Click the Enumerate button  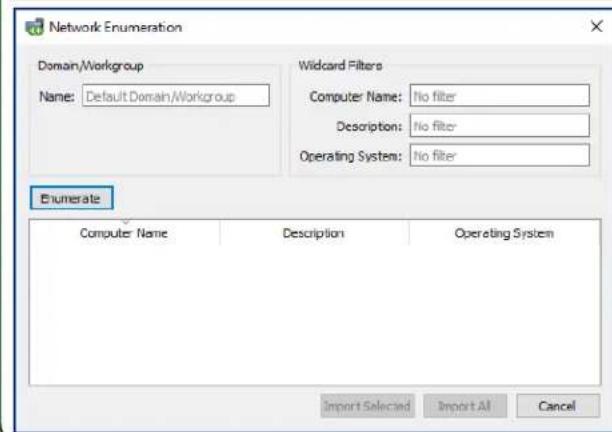(72, 198)
